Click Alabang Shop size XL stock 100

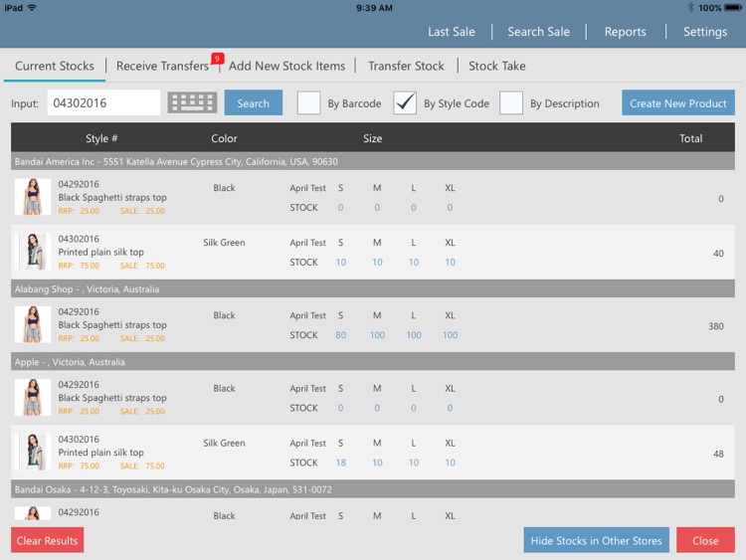pyautogui.click(x=450, y=335)
